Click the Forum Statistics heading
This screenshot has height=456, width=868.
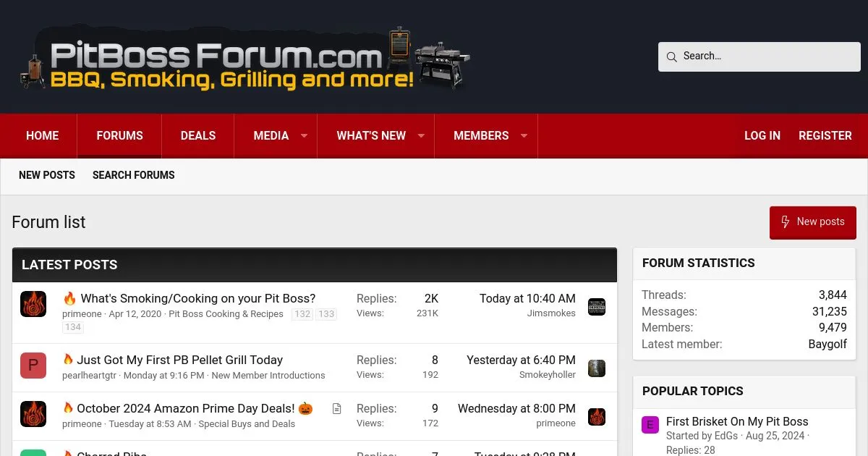(699, 263)
